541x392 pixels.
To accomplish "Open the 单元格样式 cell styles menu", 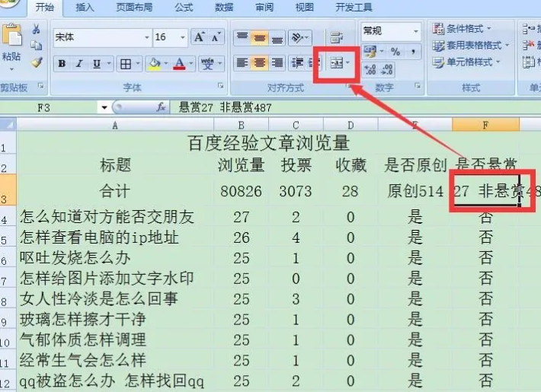I will pos(466,62).
